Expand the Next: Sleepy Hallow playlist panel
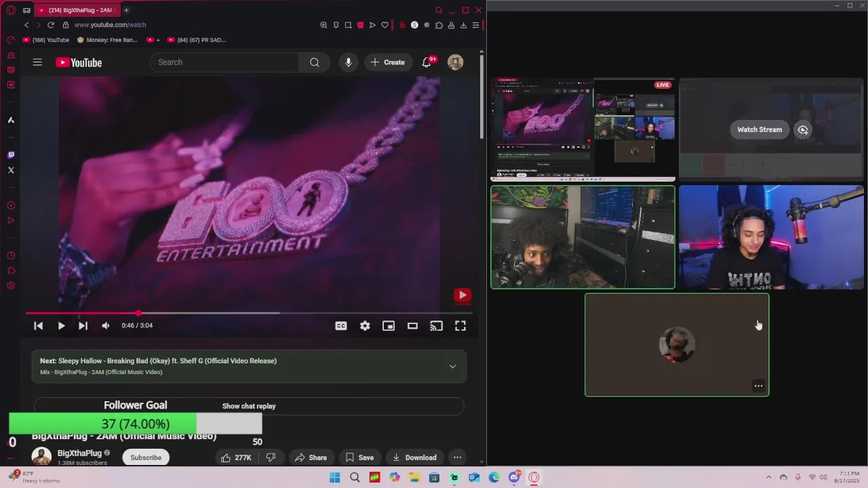The image size is (868, 488). click(x=452, y=367)
